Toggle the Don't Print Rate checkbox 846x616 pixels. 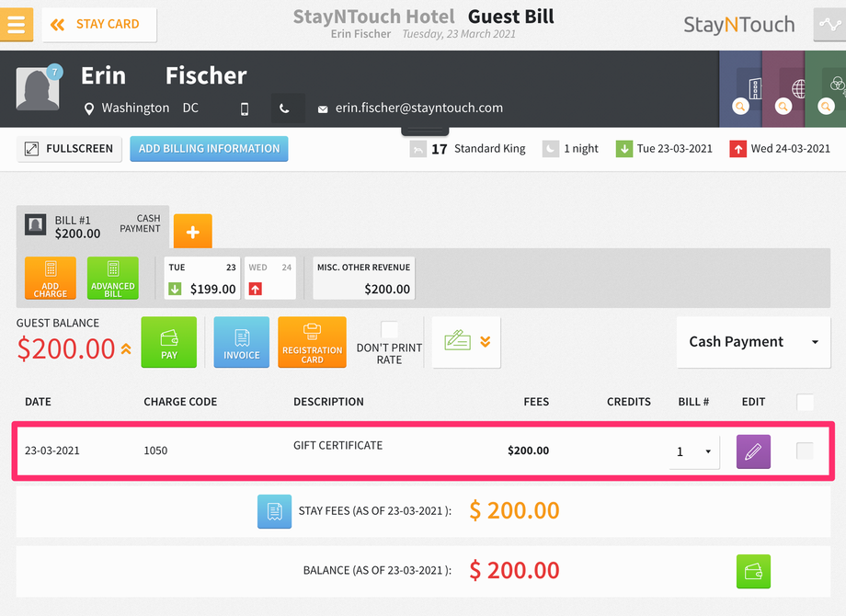[389, 329]
